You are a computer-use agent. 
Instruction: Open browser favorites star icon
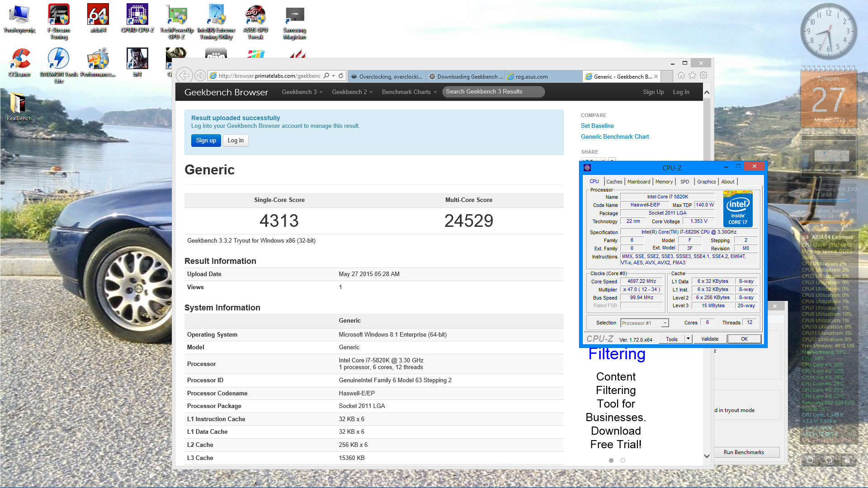tap(692, 75)
